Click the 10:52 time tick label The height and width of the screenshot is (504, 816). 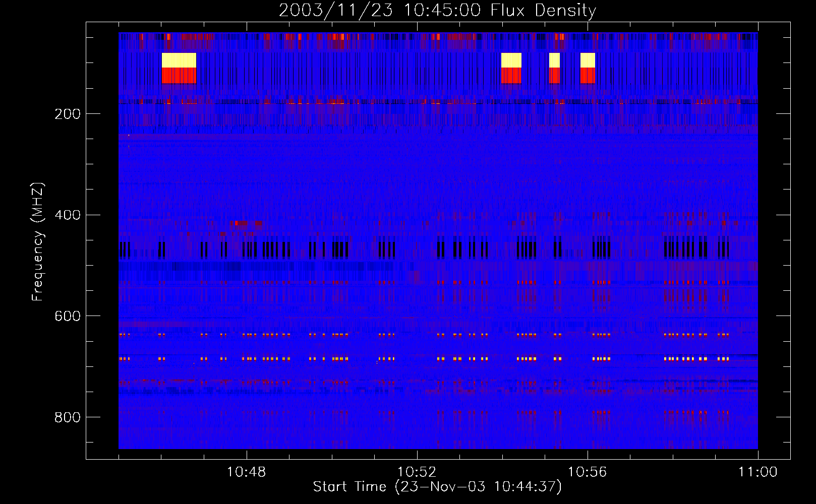click(x=417, y=472)
